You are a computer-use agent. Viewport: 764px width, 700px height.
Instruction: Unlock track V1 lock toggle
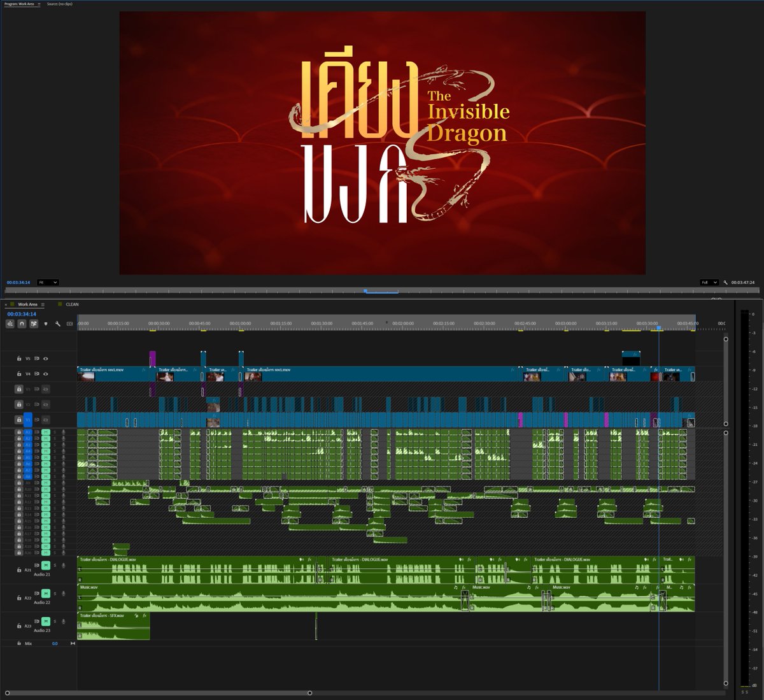[x=19, y=420]
